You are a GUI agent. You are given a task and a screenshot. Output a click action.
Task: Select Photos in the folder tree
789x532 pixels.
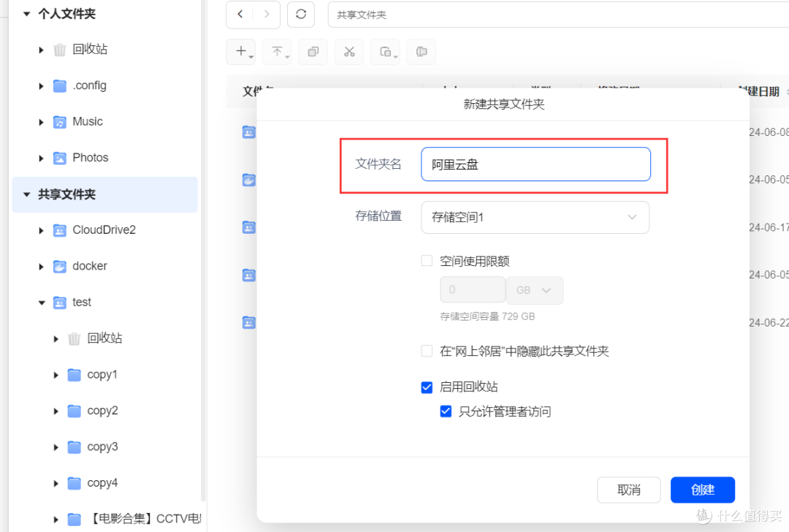[x=91, y=158]
